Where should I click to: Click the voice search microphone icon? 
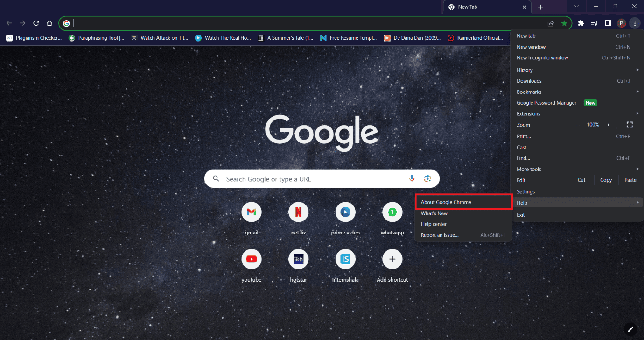coord(412,179)
